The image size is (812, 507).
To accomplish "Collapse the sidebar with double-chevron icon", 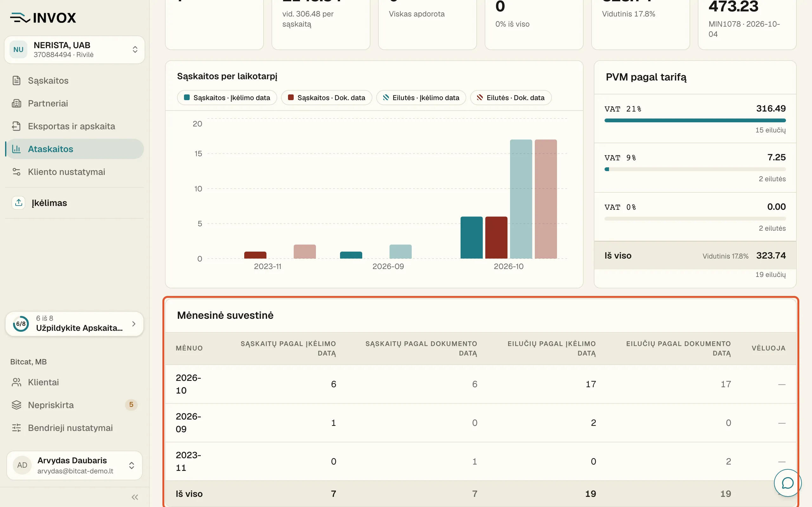I will tap(135, 497).
